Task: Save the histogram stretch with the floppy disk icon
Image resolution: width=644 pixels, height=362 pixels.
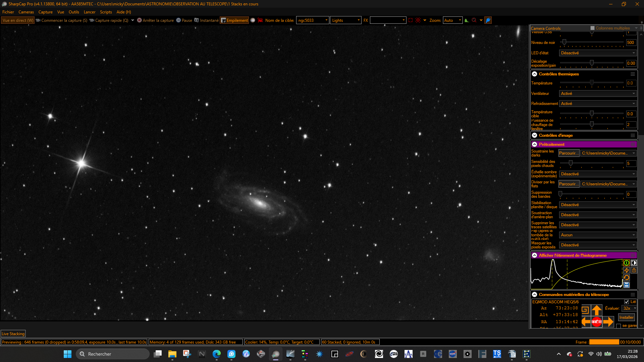Action: [626, 285]
